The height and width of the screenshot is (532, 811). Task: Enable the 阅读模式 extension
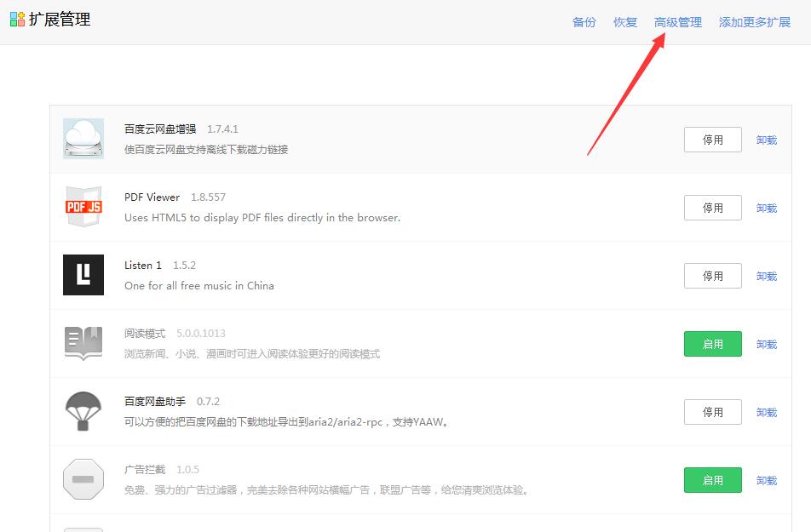pyautogui.click(x=712, y=343)
